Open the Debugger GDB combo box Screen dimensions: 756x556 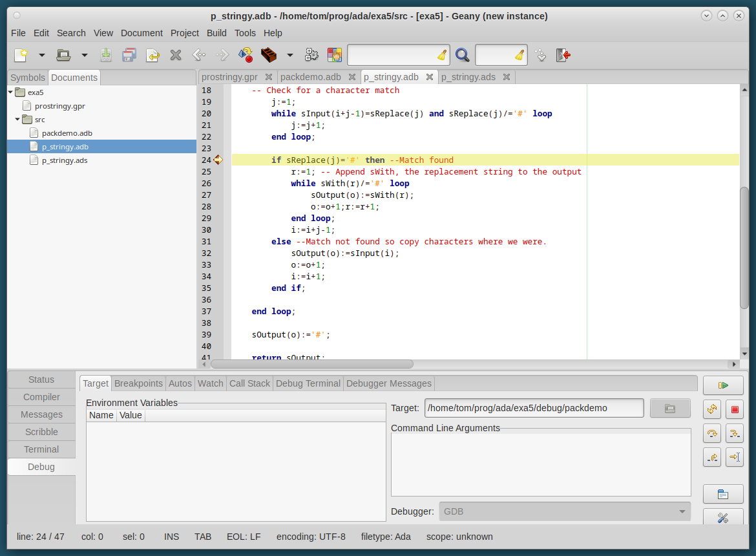[x=564, y=511]
